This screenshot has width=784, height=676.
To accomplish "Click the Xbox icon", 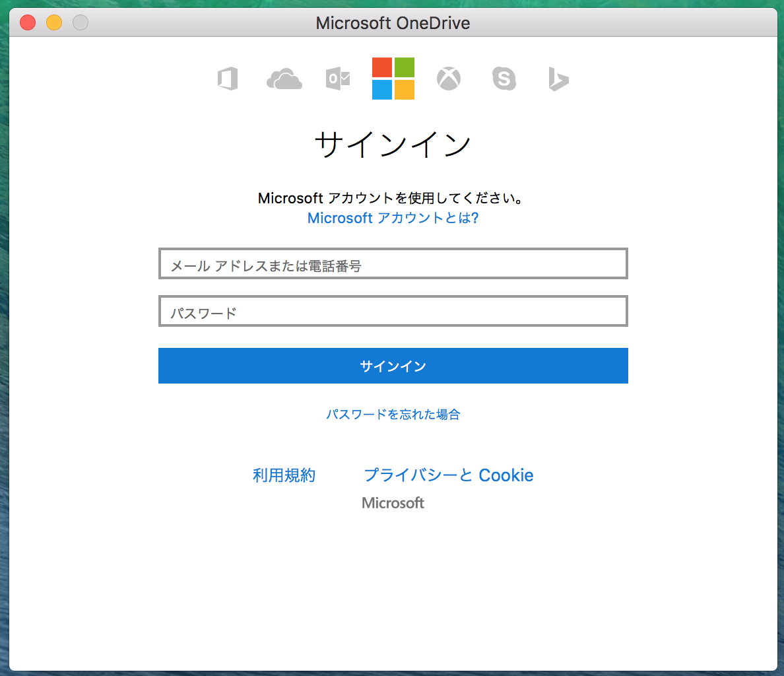I will point(449,79).
